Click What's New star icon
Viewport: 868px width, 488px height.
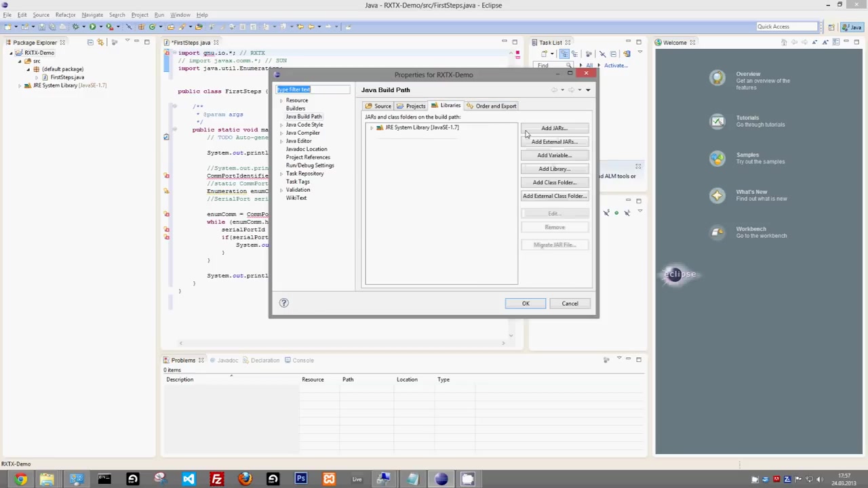pyautogui.click(x=717, y=196)
